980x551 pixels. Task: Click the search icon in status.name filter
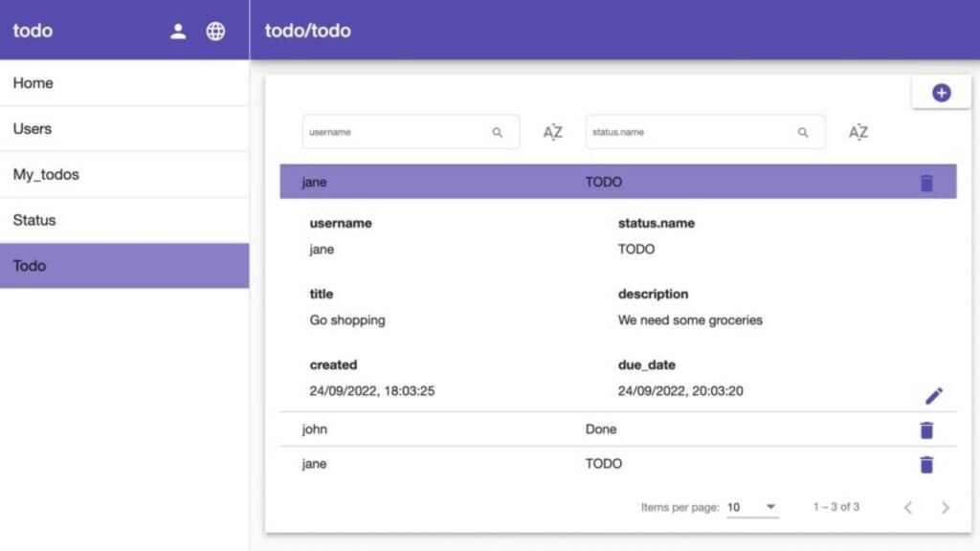click(803, 133)
